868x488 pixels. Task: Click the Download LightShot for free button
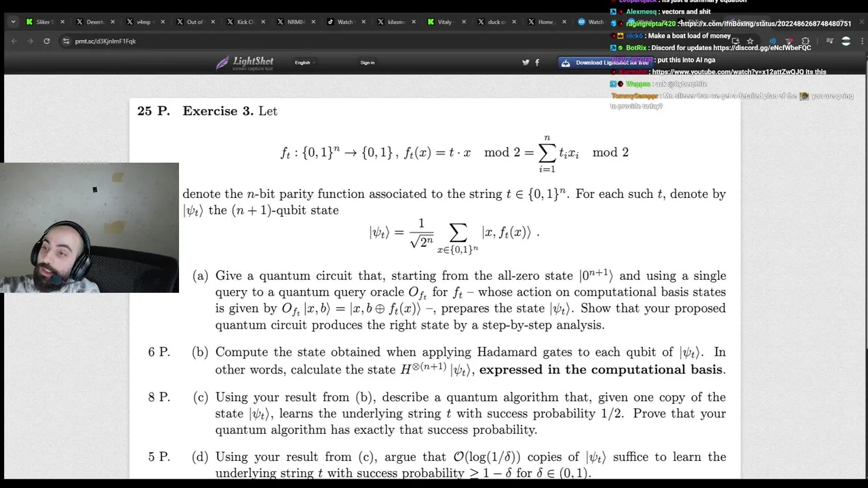[605, 62]
